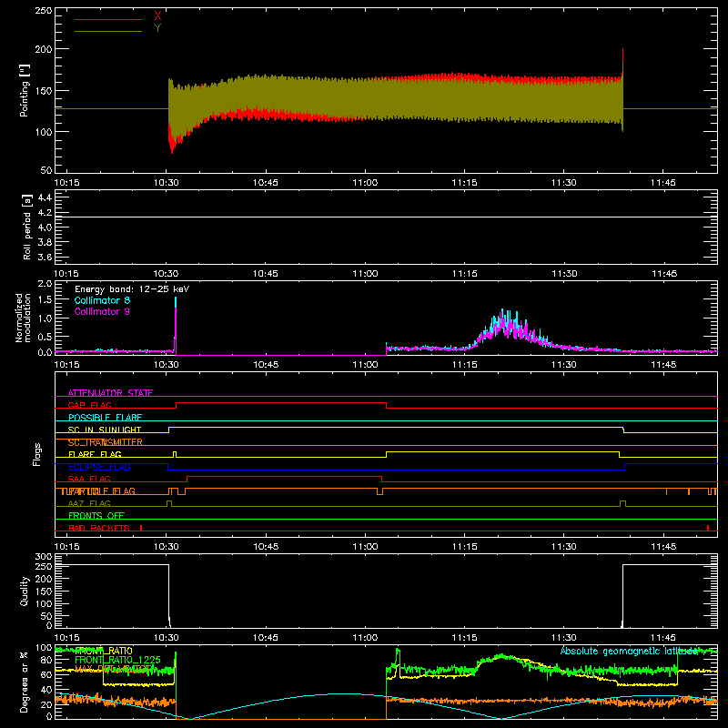Click the 'Degrees or %' axis title
The height and width of the screenshot is (728, 728).
(25, 682)
